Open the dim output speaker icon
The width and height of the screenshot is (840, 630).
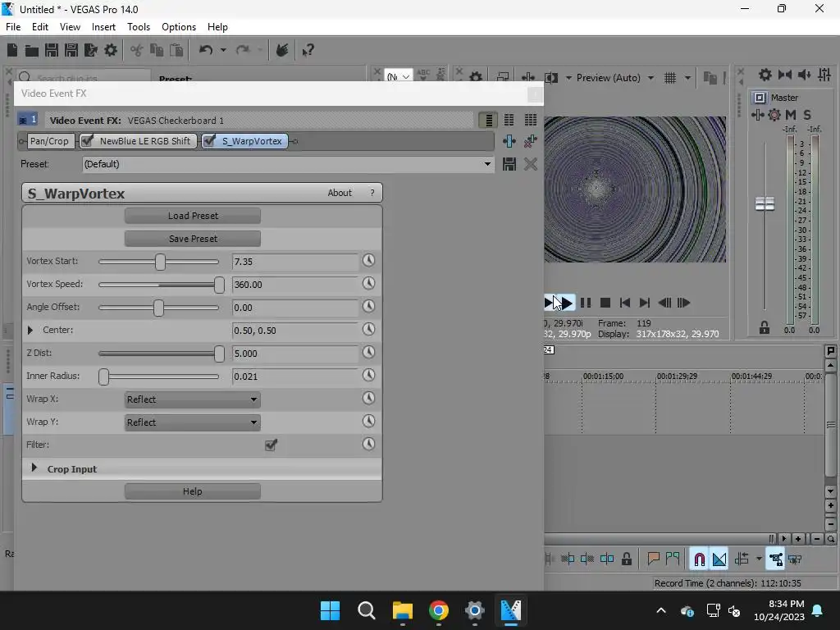[x=804, y=75]
